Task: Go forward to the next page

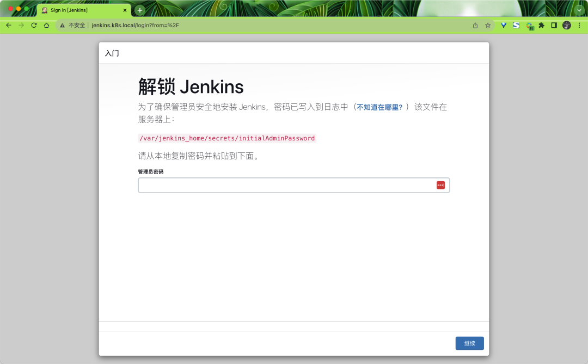Action: point(21,25)
